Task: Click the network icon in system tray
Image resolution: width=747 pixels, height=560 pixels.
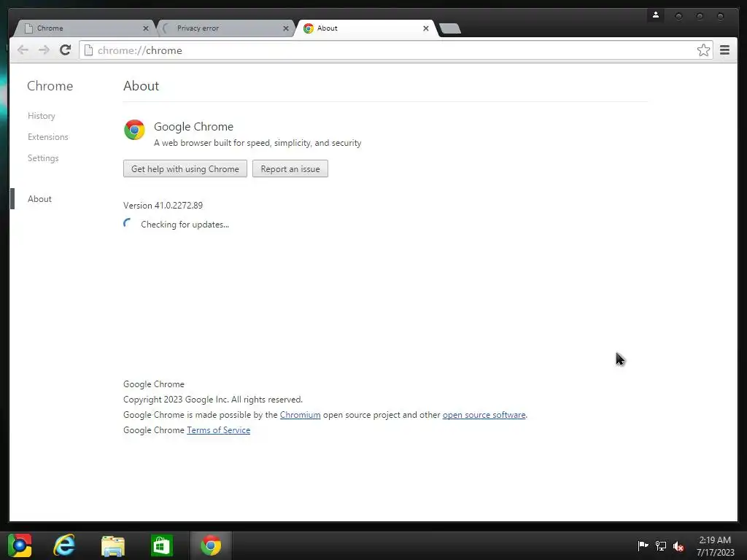Action: pyautogui.click(x=661, y=545)
